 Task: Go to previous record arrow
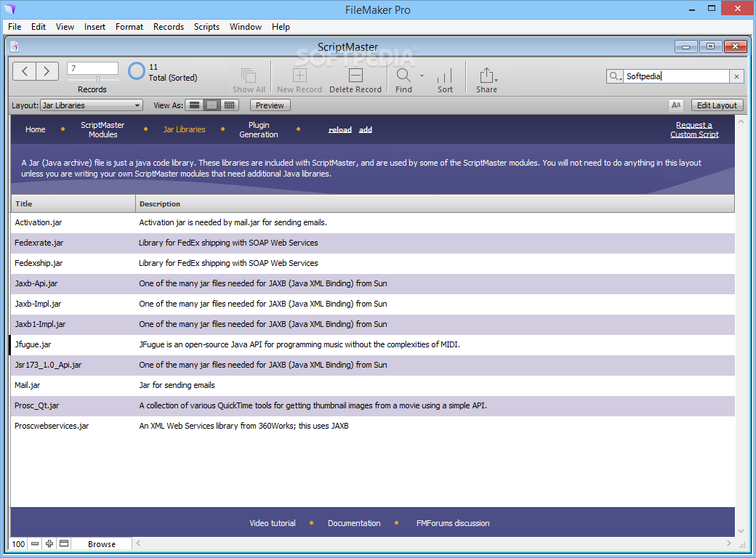pos(24,71)
